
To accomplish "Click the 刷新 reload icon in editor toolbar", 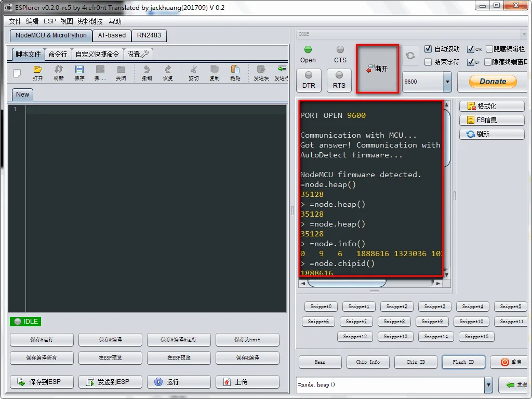I will coord(59,73).
